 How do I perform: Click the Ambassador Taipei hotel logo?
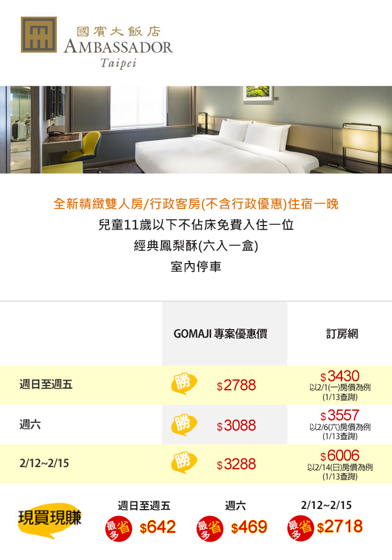tap(97, 42)
